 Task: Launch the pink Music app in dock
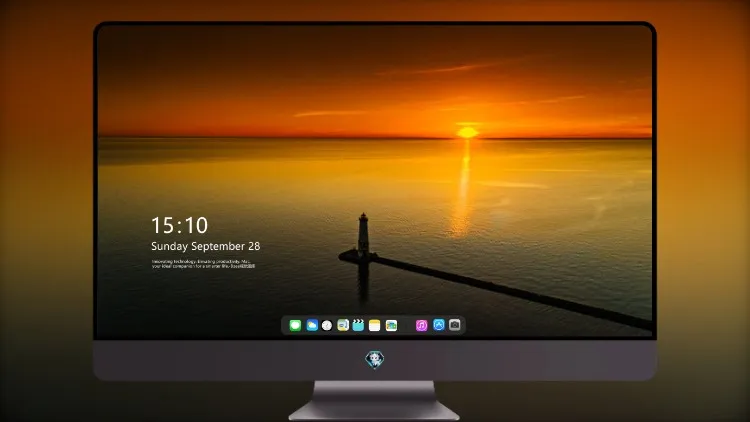[x=421, y=325]
